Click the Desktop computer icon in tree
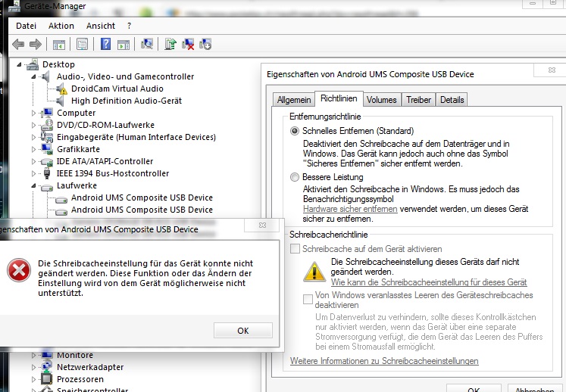Viewport: 566px width, 392px height. [32, 64]
